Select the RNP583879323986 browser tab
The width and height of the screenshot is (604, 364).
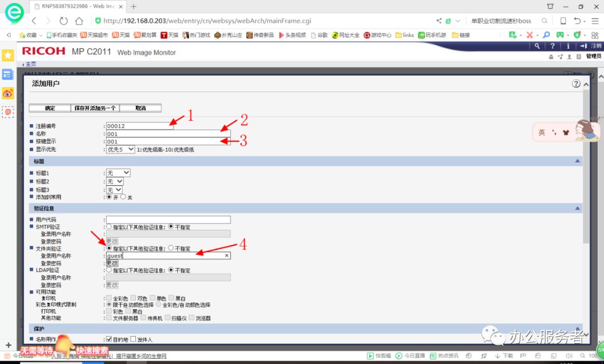click(78, 7)
